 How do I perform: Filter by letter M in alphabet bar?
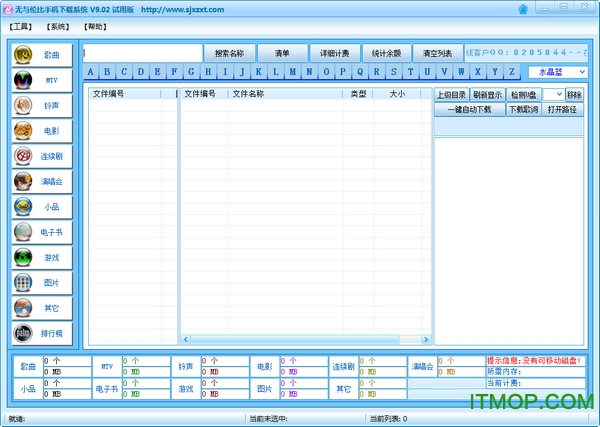coord(291,72)
